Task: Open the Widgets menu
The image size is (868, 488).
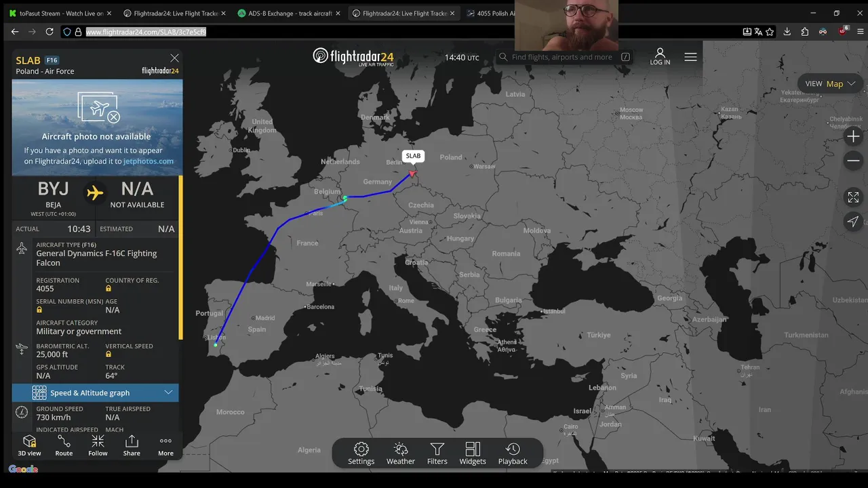Action: click(x=473, y=453)
